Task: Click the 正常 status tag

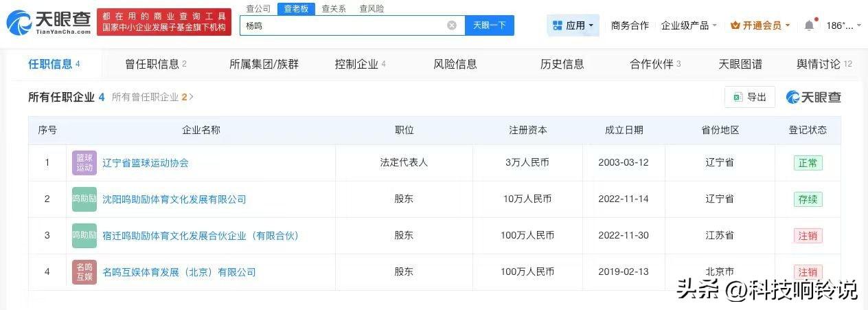Action: [x=808, y=163]
